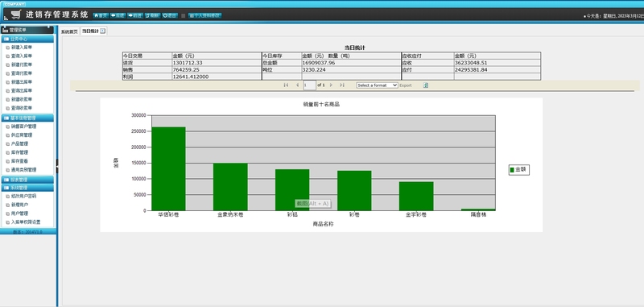
Task: Close the 当日统计 tab
Action: tap(103, 31)
